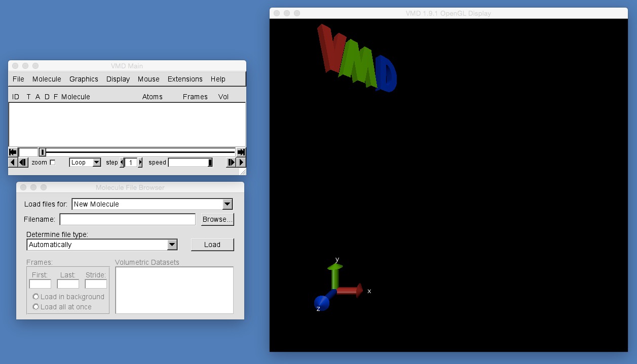This screenshot has width=637, height=364.
Task: Play the animation forward
Action: [x=241, y=163]
